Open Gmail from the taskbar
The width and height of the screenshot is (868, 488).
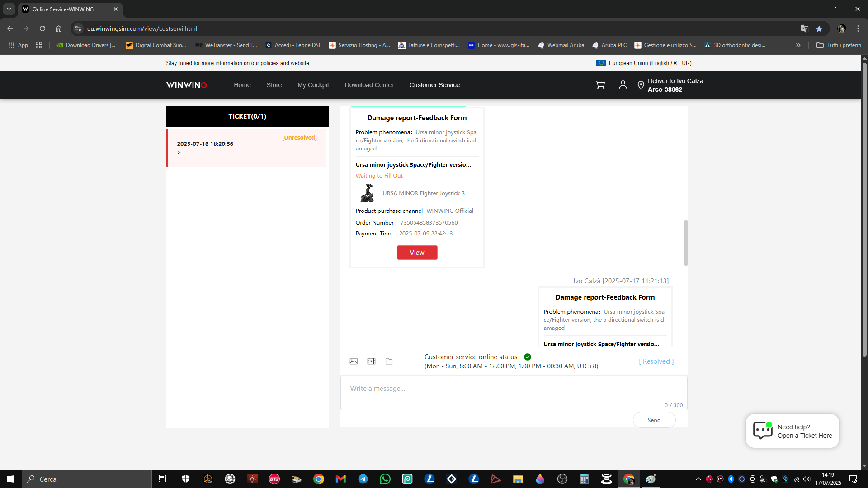coord(341,479)
